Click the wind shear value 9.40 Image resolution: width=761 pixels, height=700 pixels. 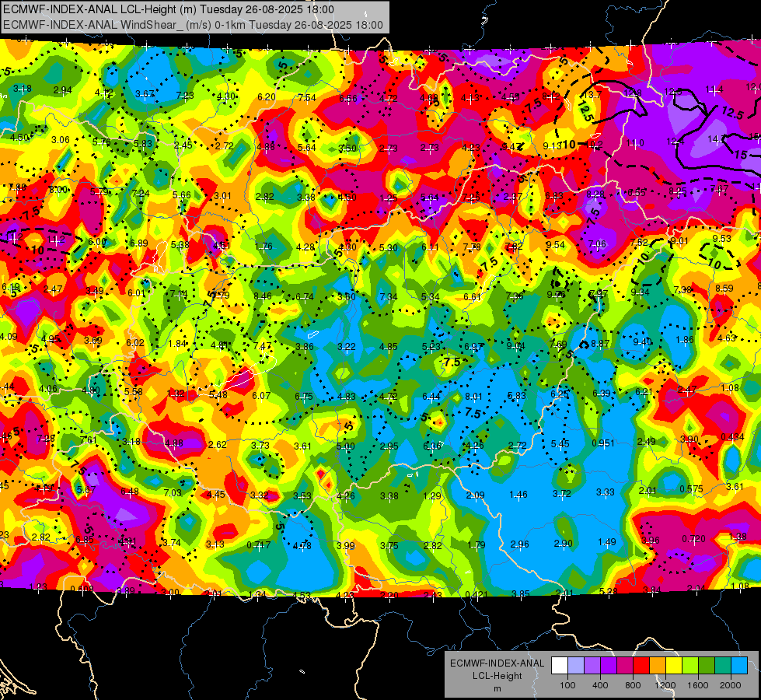point(643,342)
